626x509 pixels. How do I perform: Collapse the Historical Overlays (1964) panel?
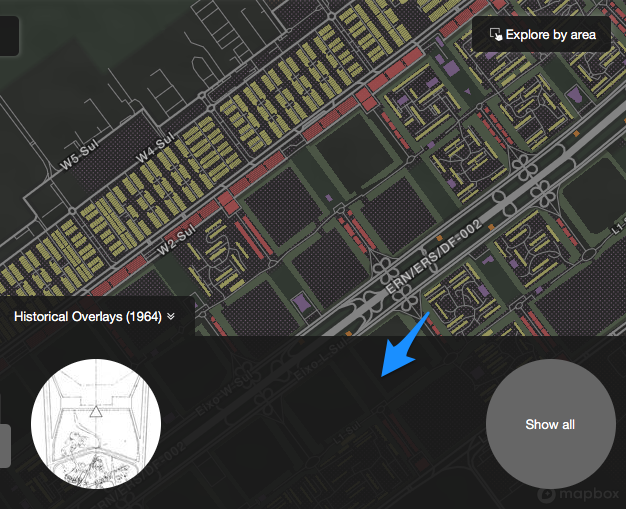point(94,317)
